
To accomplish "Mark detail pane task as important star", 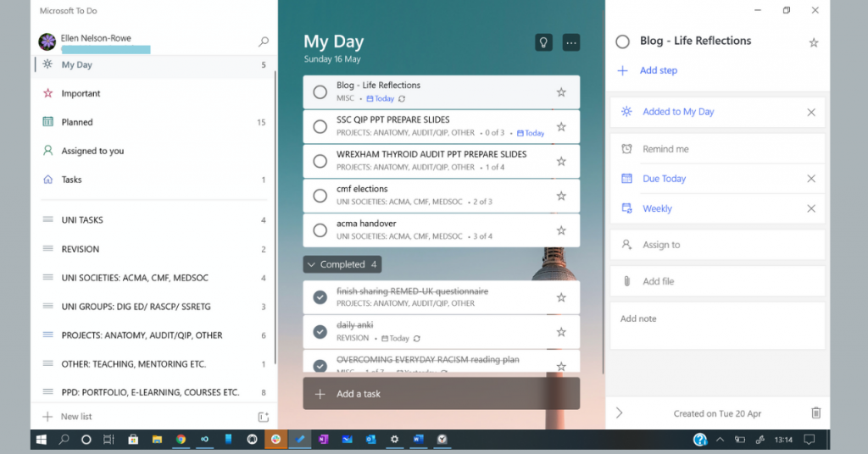I will 813,42.
